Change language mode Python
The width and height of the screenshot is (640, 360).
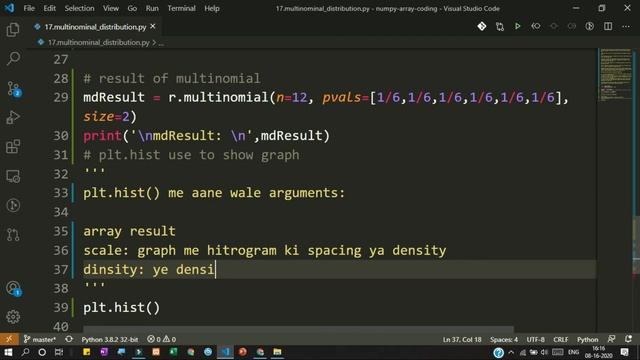pos(587,339)
